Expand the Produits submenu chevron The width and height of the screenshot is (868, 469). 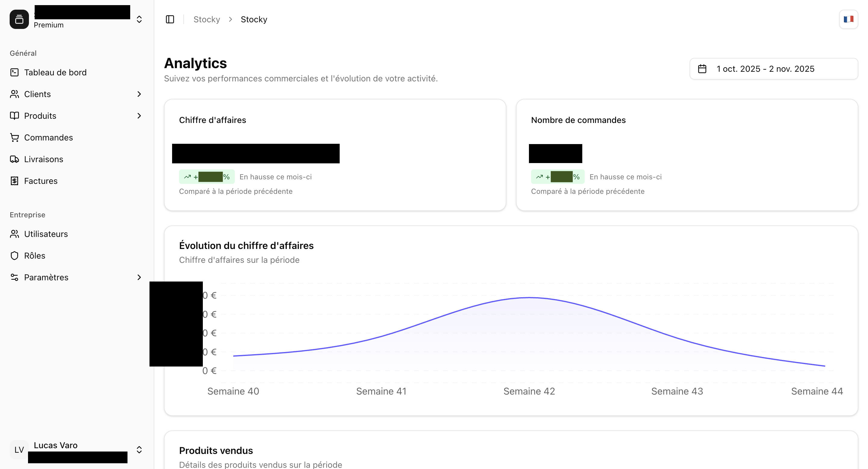[x=139, y=116]
